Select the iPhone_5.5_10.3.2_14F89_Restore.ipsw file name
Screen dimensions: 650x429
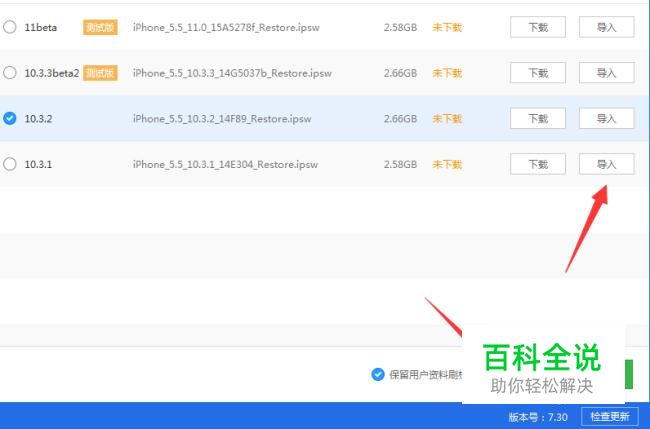pos(222,119)
